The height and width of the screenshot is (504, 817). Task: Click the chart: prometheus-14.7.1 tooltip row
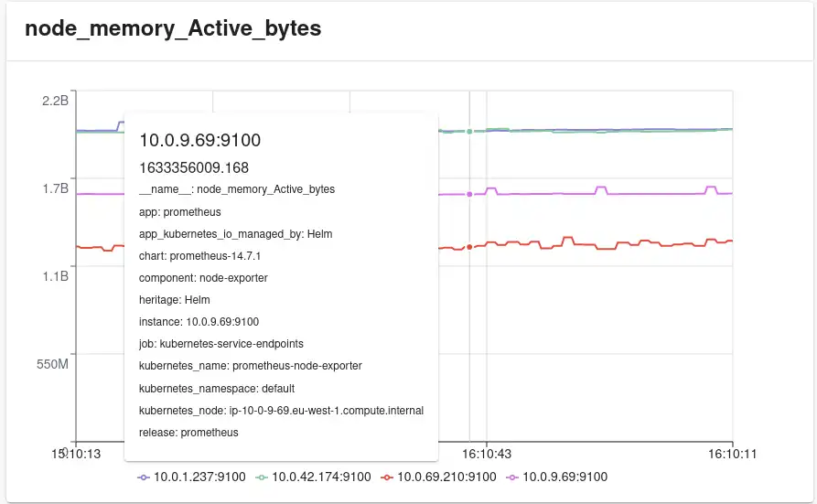(199, 255)
